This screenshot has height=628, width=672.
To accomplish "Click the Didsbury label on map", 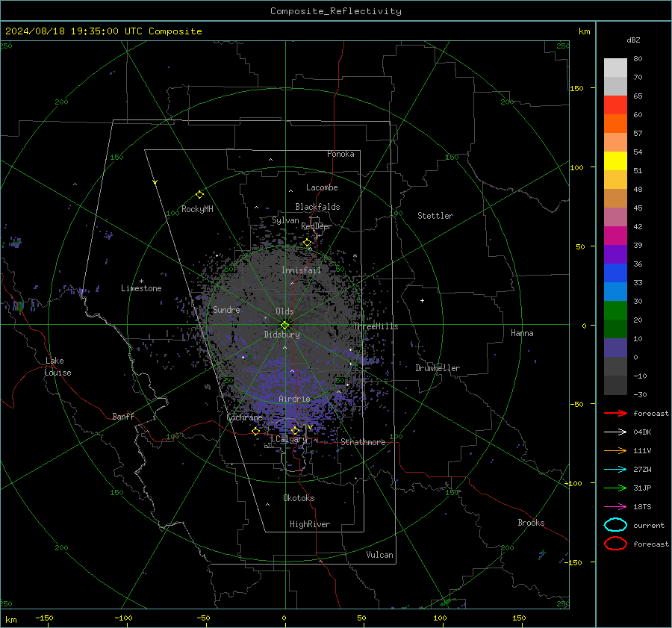I will 281,335.
